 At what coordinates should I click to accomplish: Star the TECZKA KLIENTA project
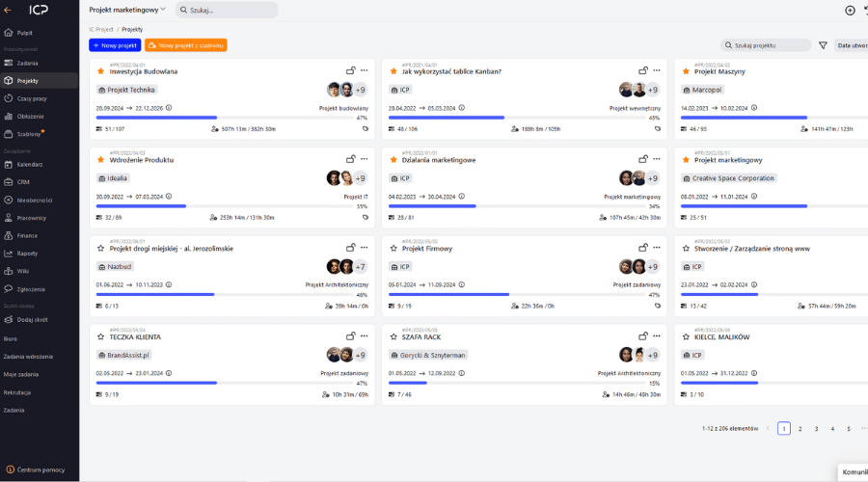point(100,336)
